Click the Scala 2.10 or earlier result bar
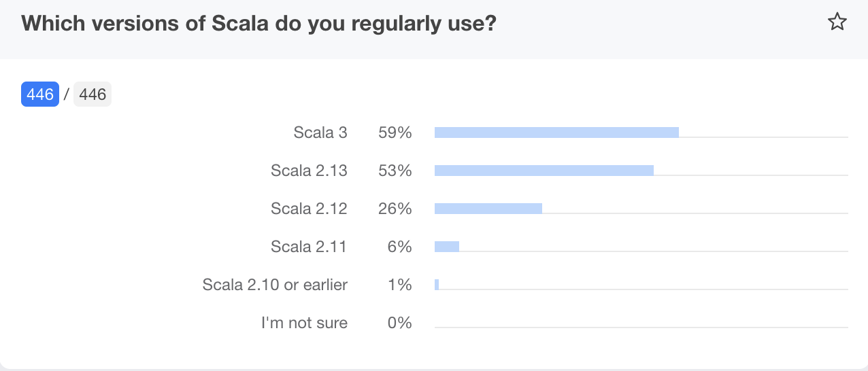Viewport: 868px width, 371px height. (x=437, y=285)
